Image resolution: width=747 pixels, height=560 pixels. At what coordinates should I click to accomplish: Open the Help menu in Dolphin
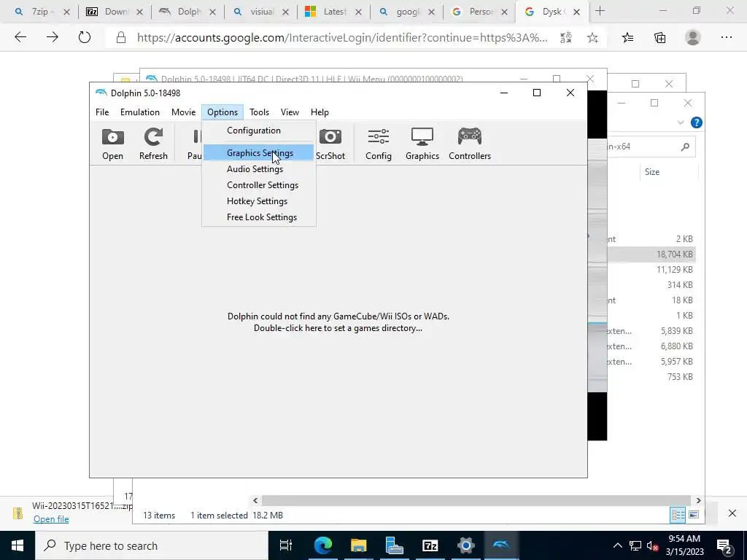coord(320,112)
